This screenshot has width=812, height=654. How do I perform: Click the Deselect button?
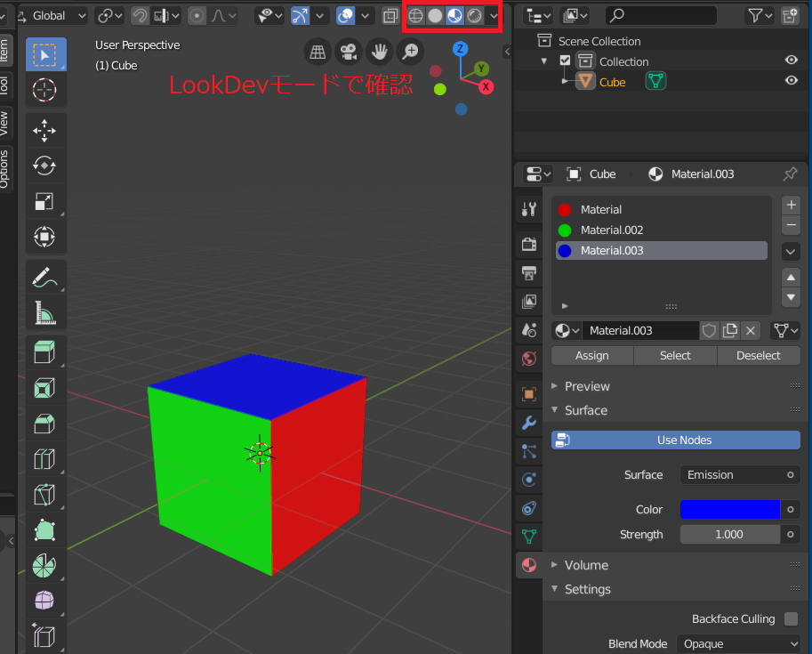point(759,356)
